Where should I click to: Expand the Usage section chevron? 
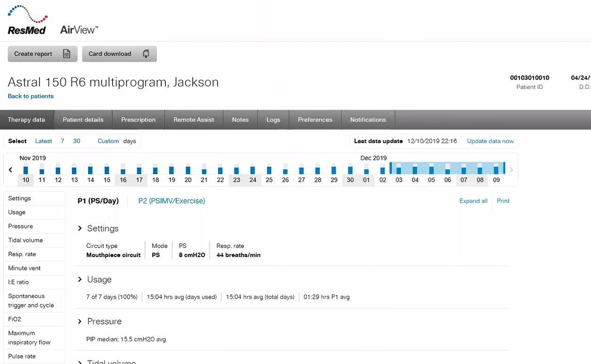coord(80,279)
